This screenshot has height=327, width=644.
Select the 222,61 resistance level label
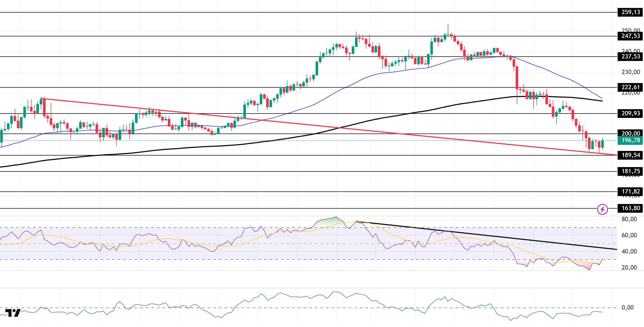630,87
